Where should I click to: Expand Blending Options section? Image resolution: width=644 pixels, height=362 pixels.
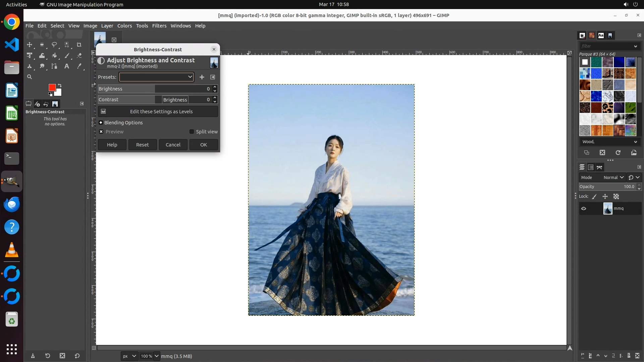(101, 123)
